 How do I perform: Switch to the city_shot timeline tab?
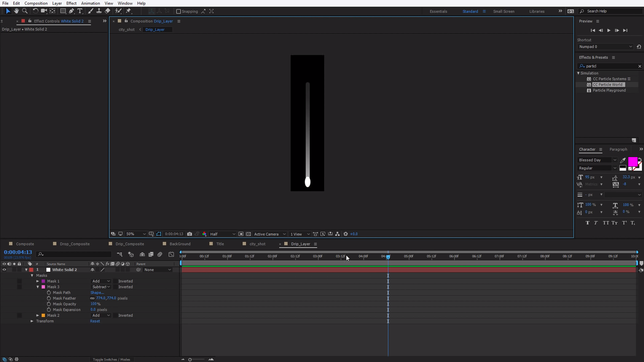coord(257,244)
